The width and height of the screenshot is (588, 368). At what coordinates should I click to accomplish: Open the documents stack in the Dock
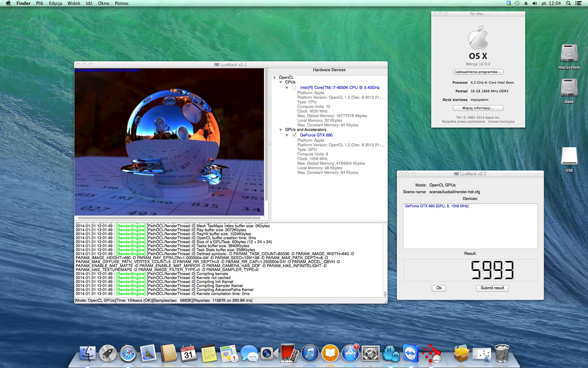(x=481, y=354)
